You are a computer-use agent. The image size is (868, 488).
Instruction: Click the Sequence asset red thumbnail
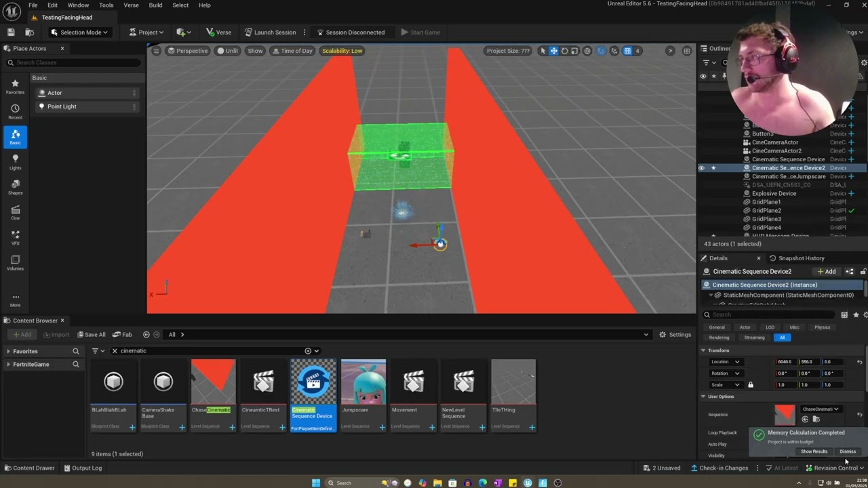[785, 414]
